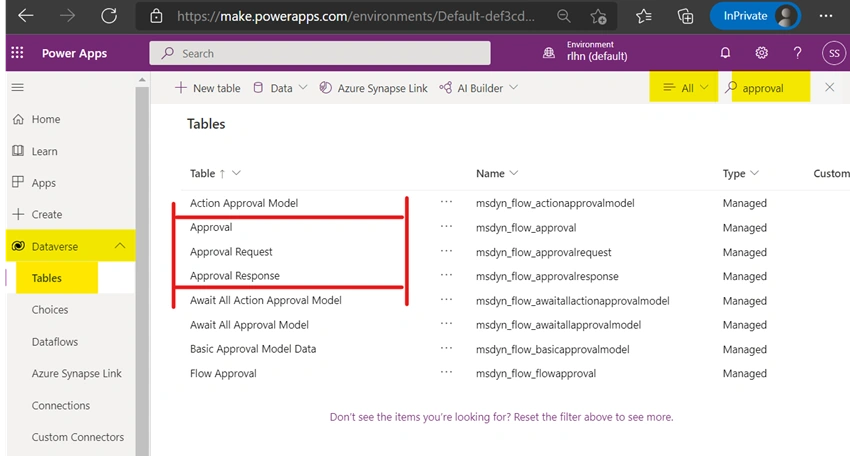This screenshot has height=456, width=850.
Task: Collapse the left navigation hamburger menu
Action: (17, 87)
